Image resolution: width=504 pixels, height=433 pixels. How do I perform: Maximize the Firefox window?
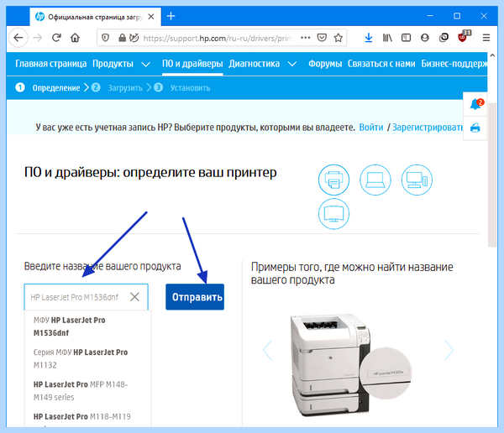tap(457, 16)
